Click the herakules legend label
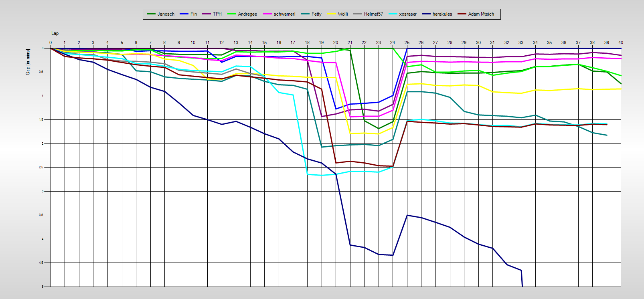 point(442,14)
